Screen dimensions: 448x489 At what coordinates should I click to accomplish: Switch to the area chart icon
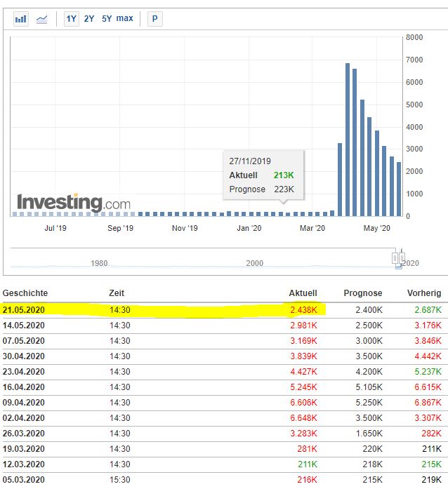(42, 19)
